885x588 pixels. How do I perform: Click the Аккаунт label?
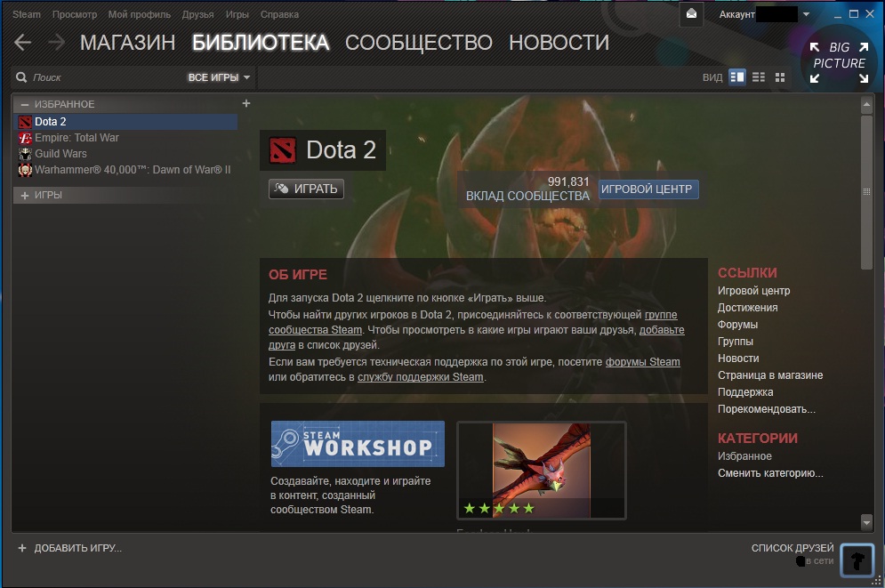click(x=736, y=14)
